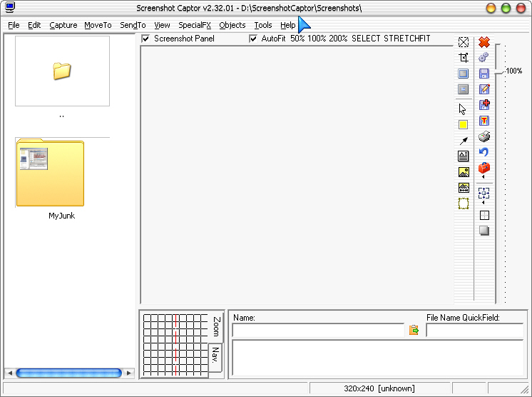
Task: Click the vertical zoom slider handle at 100%
Action: tap(498, 72)
